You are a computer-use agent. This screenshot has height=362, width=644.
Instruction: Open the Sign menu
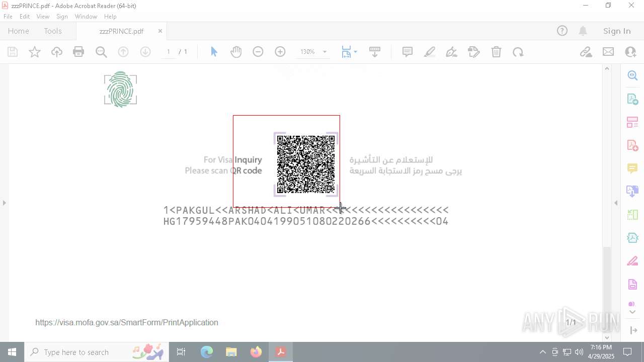click(x=62, y=17)
